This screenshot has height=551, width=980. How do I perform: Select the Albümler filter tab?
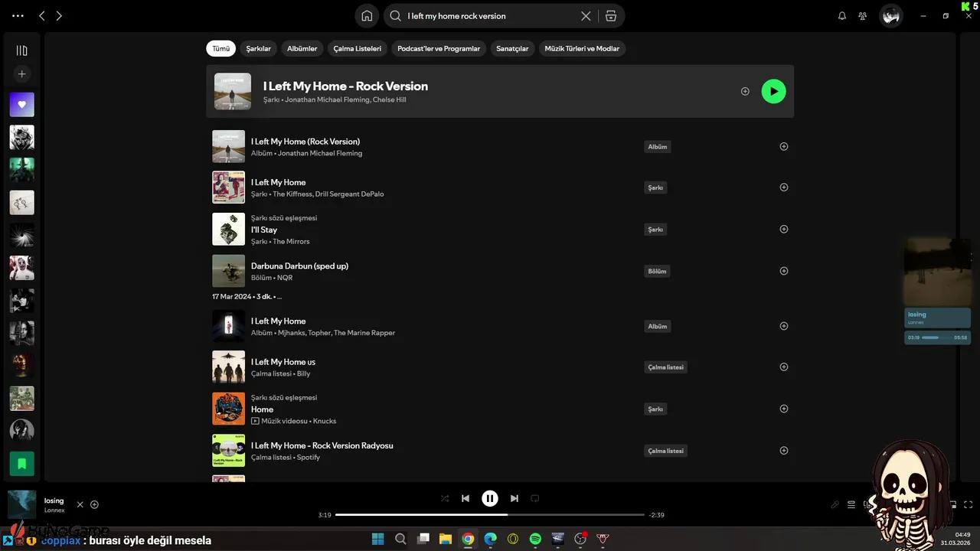coord(302,48)
